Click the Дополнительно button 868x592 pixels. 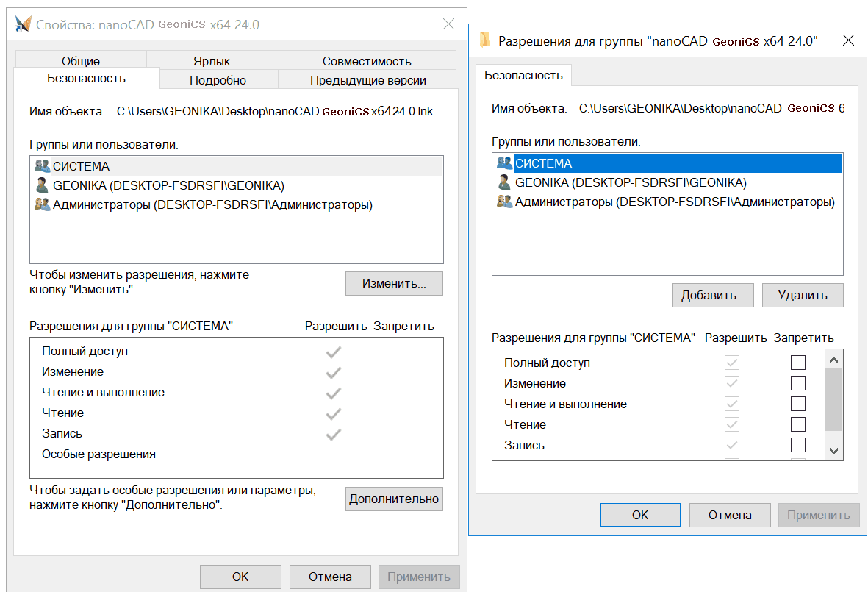(x=394, y=499)
